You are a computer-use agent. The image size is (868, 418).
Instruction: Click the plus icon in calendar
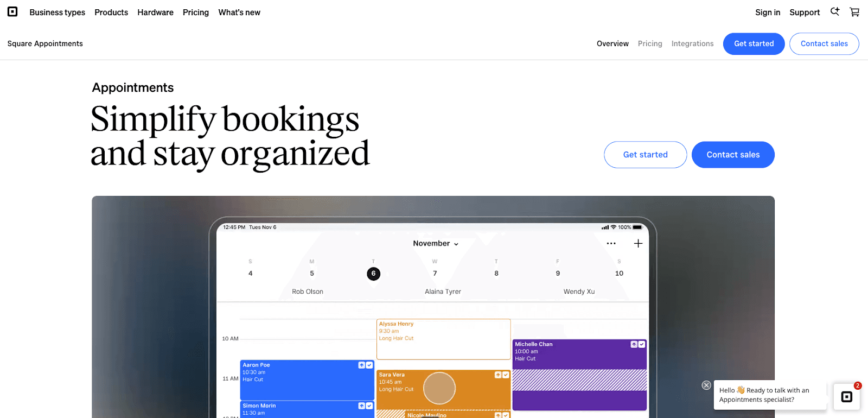[x=639, y=244]
